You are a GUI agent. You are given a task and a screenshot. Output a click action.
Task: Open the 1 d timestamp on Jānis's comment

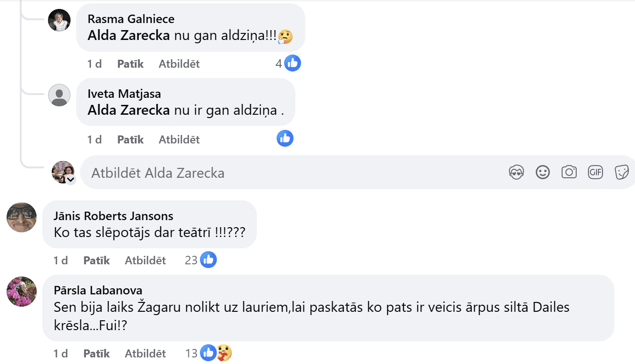pos(61,260)
